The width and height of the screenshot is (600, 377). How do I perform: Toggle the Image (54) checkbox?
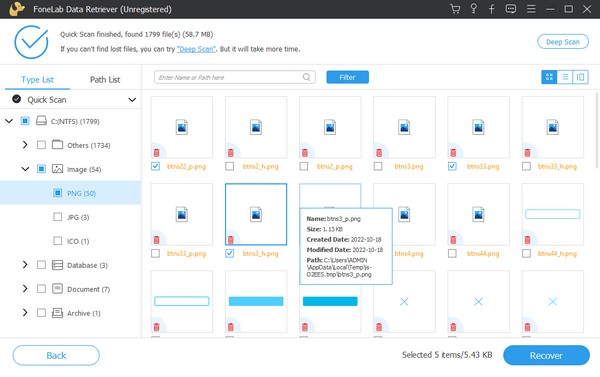(41, 169)
